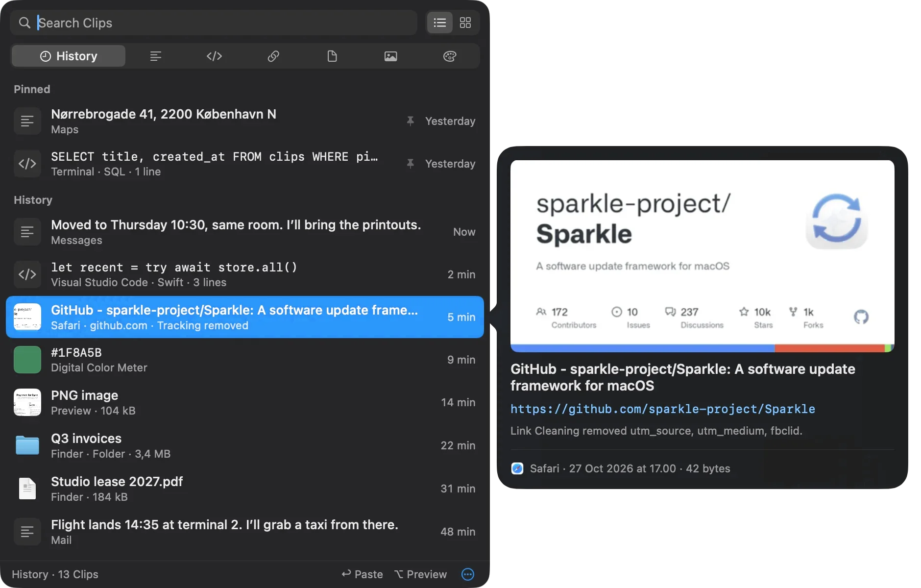Filter clips by text type
The height and width of the screenshot is (588, 921).
click(156, 56)
